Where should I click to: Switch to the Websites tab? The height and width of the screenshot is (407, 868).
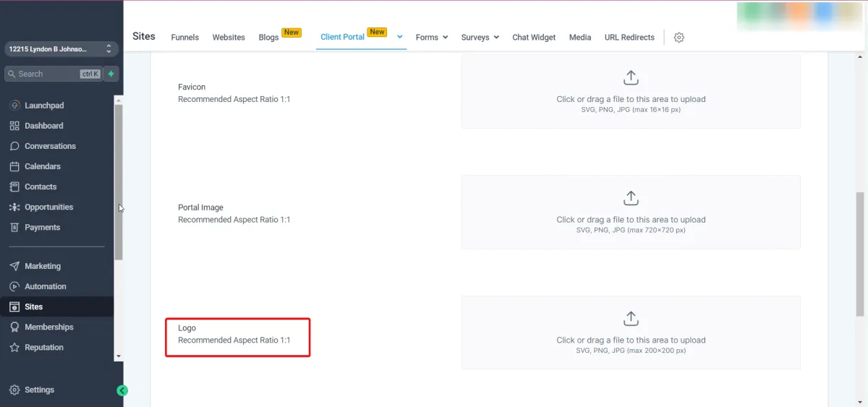point(229,38)
